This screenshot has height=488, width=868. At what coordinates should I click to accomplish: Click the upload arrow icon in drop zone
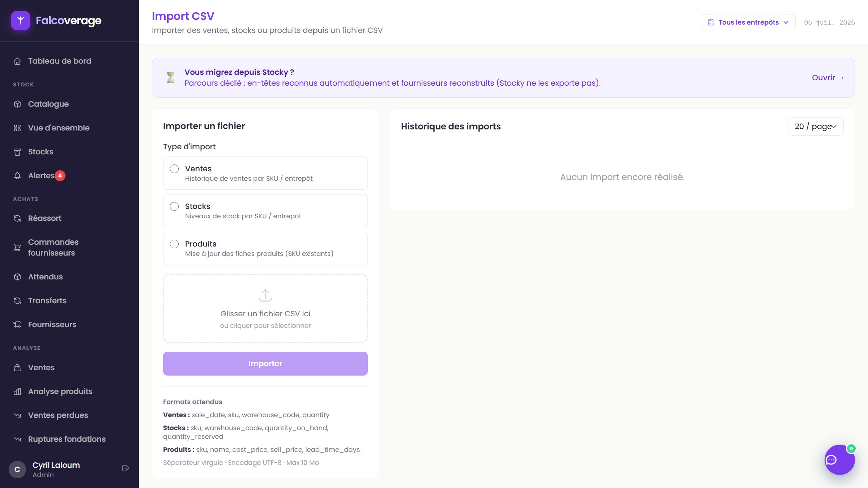pos(265,295)
